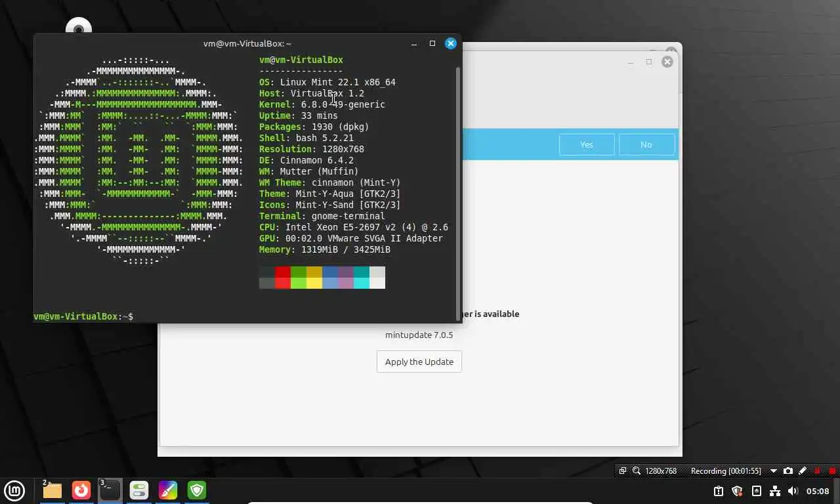Screen dimensions: 840x504
Task: Click the Apply the Update button
Action: pyautogui.click(x=419, y=362)
